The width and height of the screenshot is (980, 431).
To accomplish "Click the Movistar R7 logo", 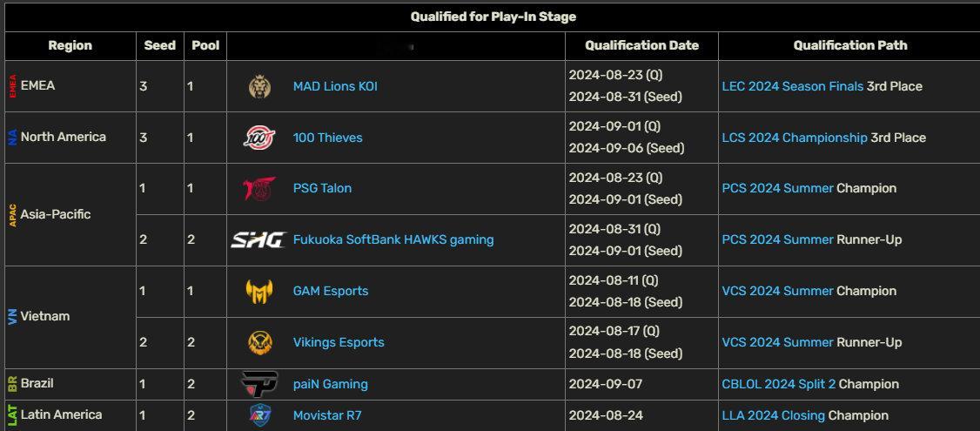I will 259,414.
